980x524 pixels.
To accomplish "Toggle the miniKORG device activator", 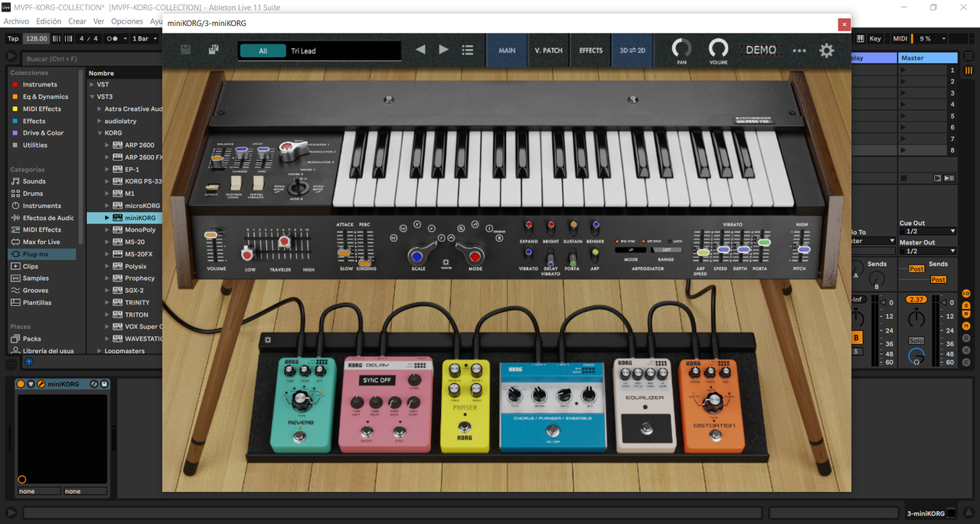I will pyautogui.click(x=21, y=384).
